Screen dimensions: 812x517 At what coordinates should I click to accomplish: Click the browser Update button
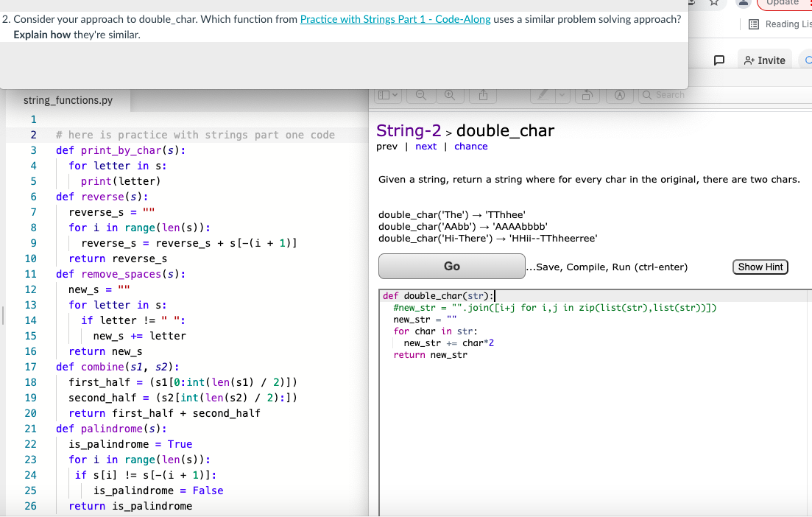click(785, 3)
